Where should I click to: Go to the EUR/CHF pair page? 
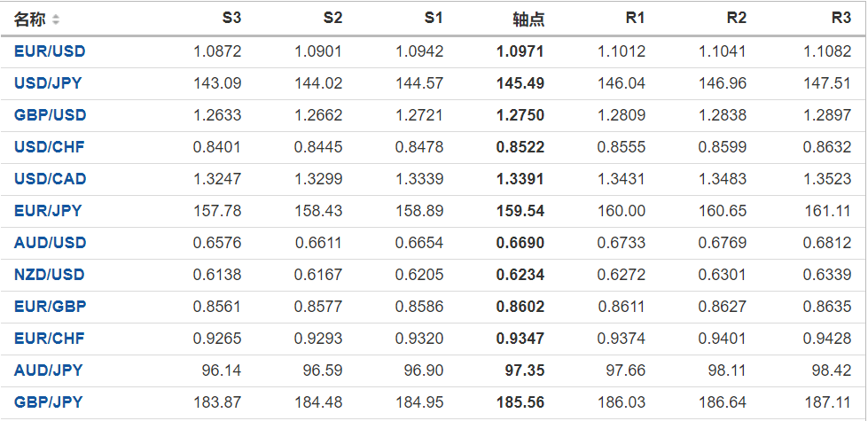click(50, 339)
